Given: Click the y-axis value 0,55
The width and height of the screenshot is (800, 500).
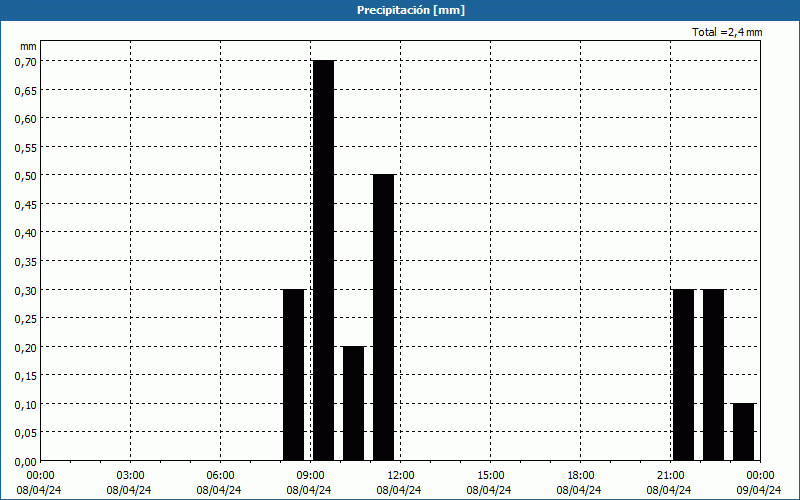Looking at the screenshot, I should pyautogui.click(x=26, y=147).
